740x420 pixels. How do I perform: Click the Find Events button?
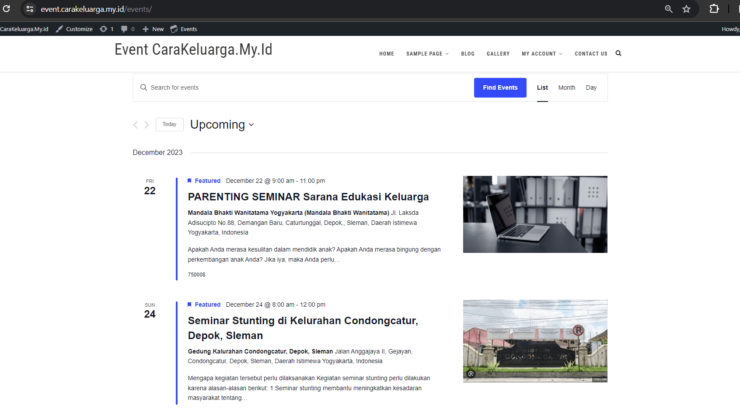point(500,88)
